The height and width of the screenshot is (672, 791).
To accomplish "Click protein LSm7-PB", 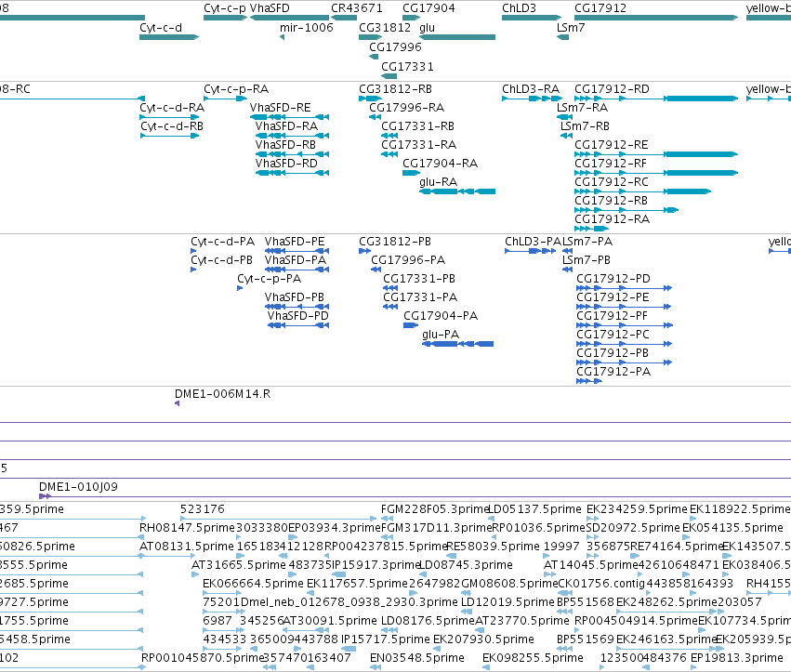I will click(568, 270).
